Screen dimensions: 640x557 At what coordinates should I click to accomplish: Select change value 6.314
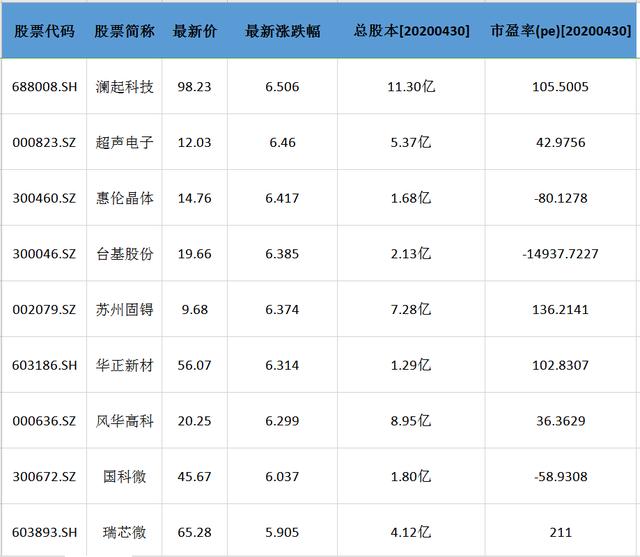[x=282, y=365]
